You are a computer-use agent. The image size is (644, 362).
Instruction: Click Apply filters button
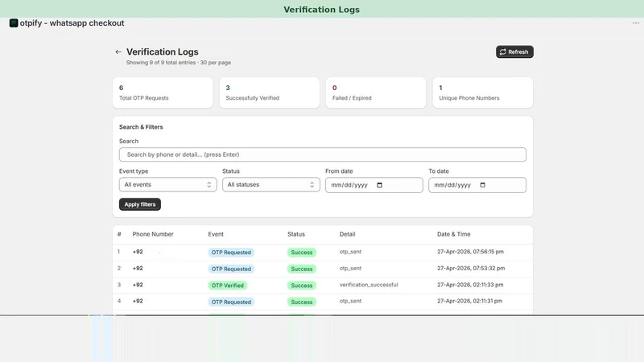coord(139,204)
